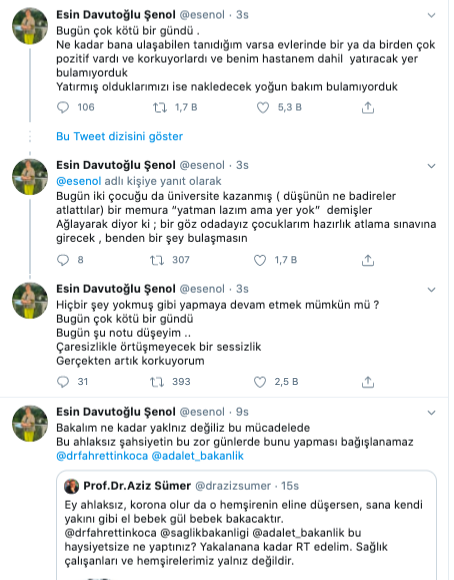Share the tweet with 31 replies
Image resolution: width=454 pixels, height=580 pixels.
click(x=368, y=382)
